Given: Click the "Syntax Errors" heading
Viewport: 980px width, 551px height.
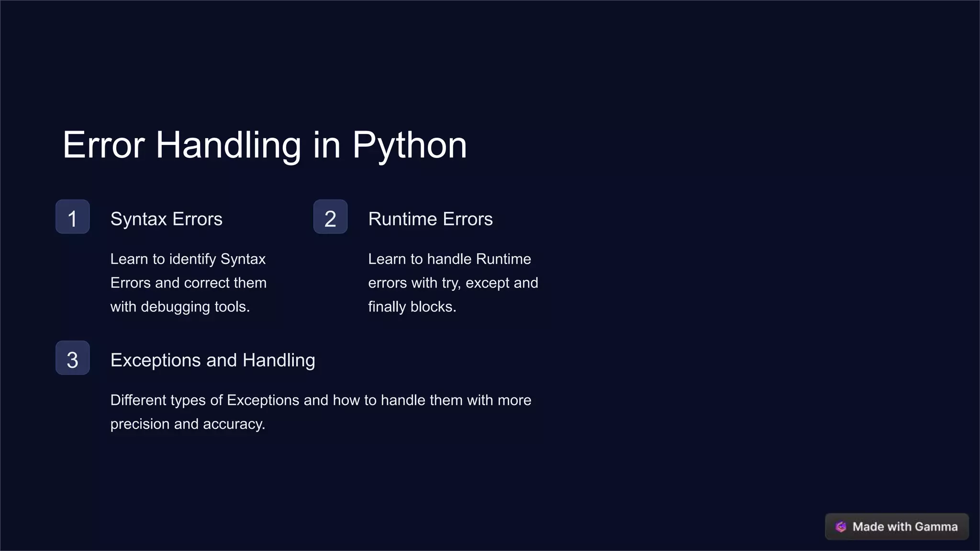Looking at the screenshot, I should [167, 219].
